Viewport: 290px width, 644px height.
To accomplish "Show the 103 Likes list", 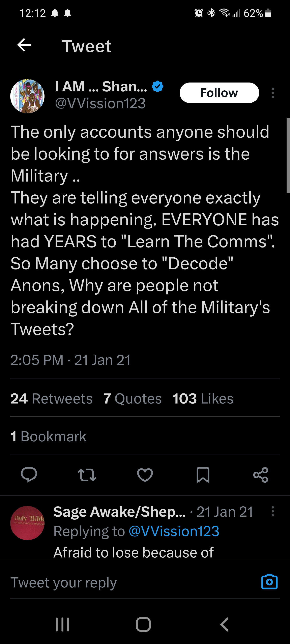I will (x=203, y=398).
